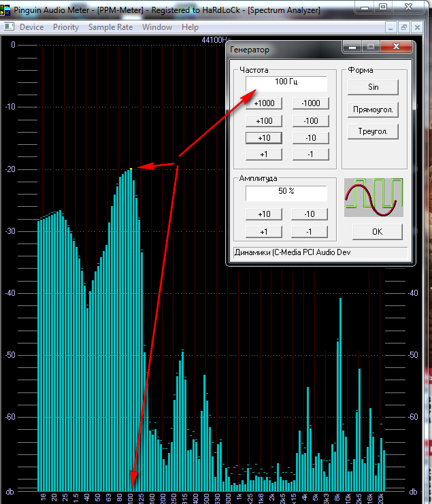Select the Sin waveform button

(x=373, y=87)
